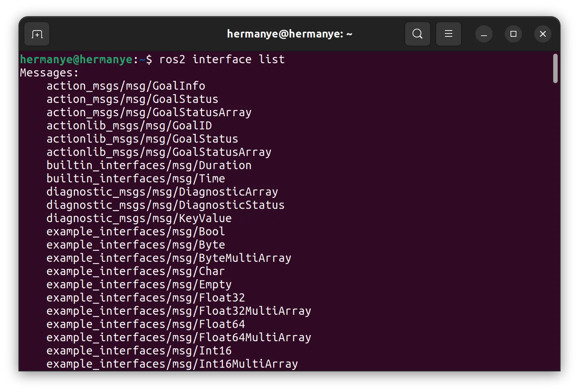Click line builtin_interfaces/msg/Duration
This screenshot has height=392, width=579.
(x=149, y=165)
